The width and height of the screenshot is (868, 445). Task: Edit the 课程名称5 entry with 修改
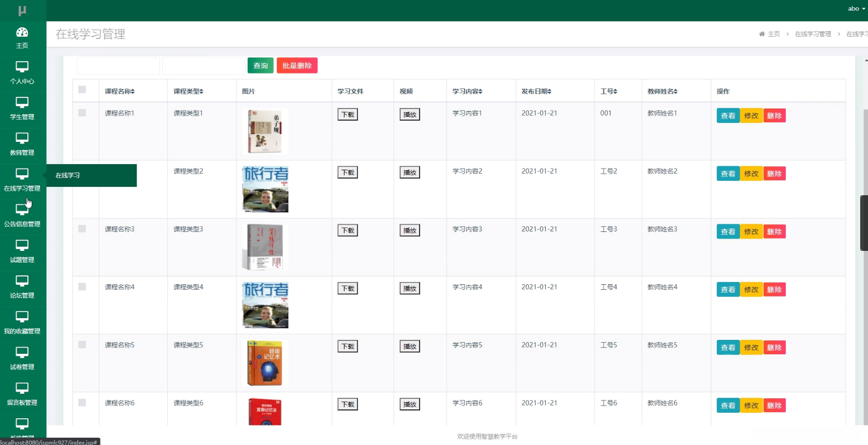pyautogui.click(x=751, y=348)
